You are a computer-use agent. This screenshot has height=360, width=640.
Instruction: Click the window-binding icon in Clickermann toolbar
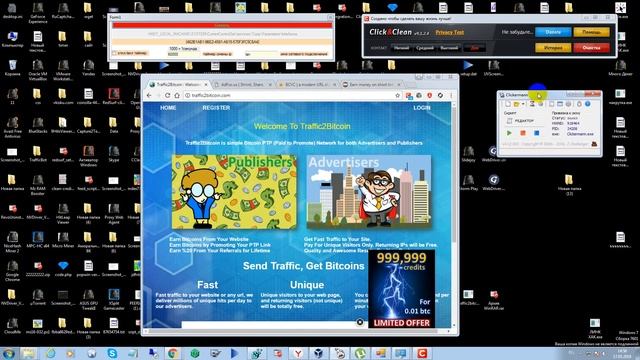click(x=560, y=104)
